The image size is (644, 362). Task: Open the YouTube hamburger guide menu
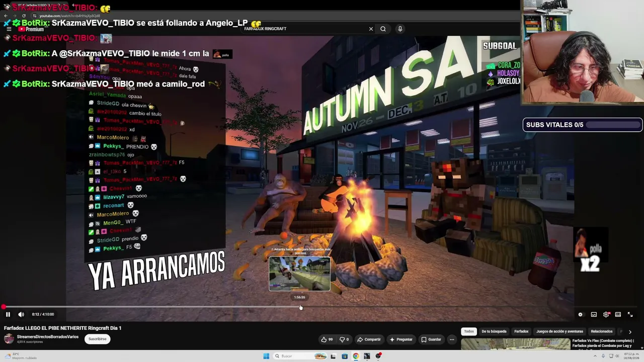(x=9, y=29)
